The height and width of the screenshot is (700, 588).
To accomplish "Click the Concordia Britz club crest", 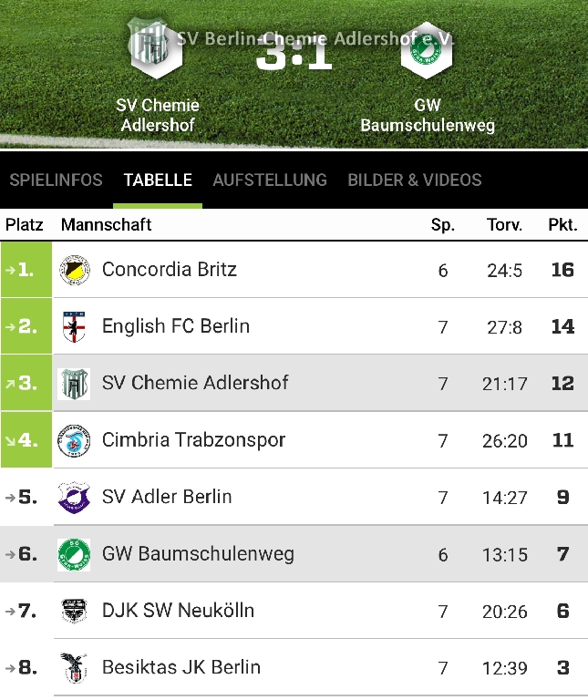I will (74, 271).
